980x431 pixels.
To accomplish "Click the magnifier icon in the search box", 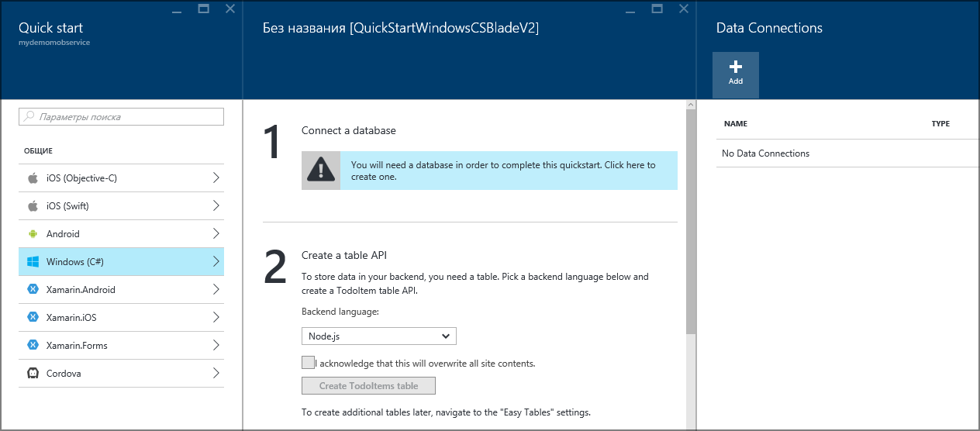I will click(29, 116).
